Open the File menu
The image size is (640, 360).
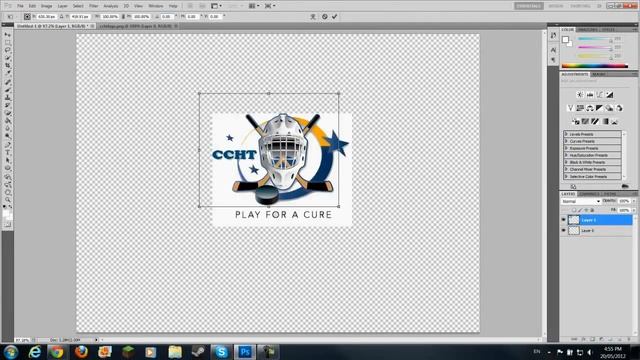point(20,6)
